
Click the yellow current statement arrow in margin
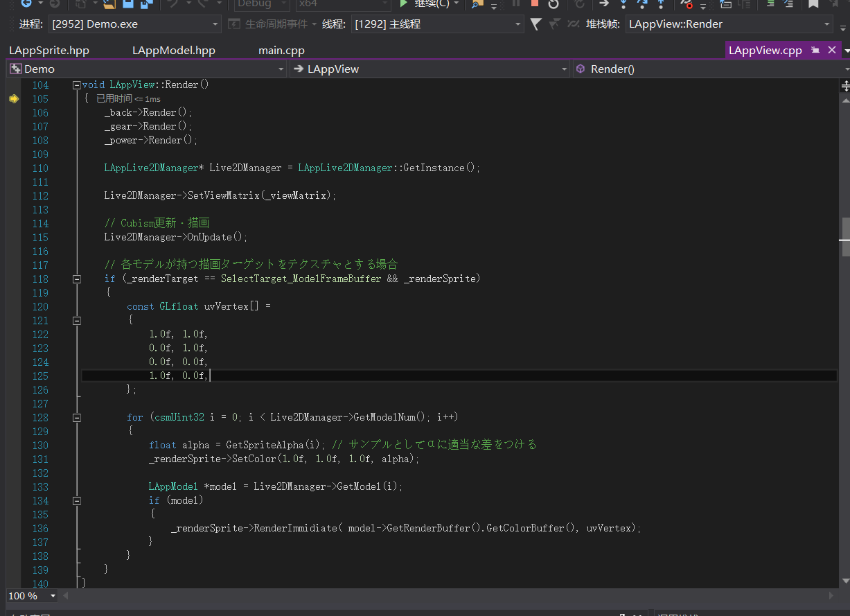click(13, 99)
